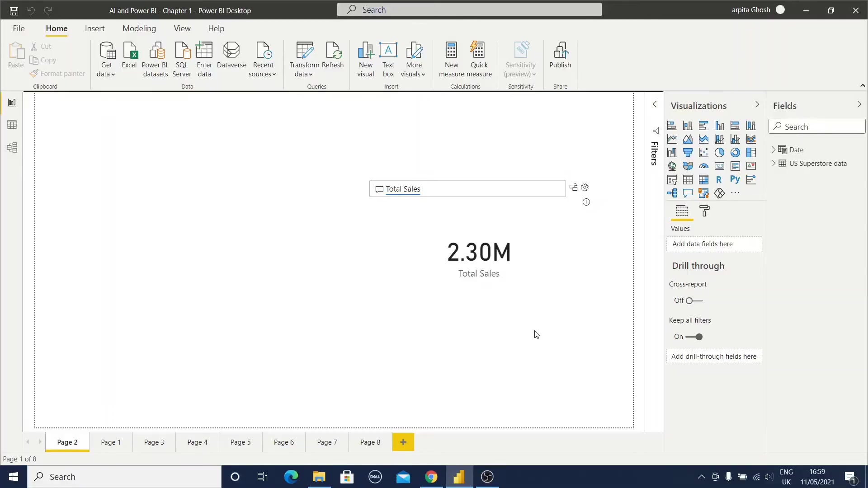Open the Insert ribbon tab
Screen dimensions: 868x488
tap(94, 28)
